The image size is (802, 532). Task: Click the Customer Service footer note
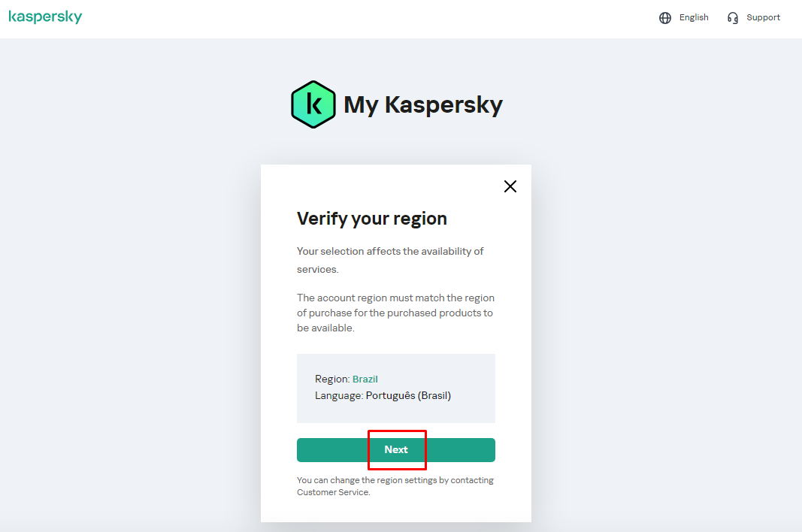[x=333, y=492]
